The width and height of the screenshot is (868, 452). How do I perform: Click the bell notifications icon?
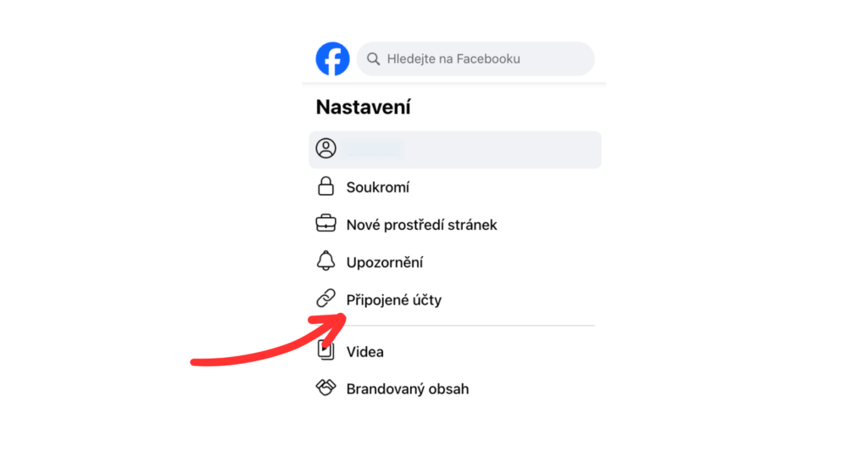coord(326,261)
